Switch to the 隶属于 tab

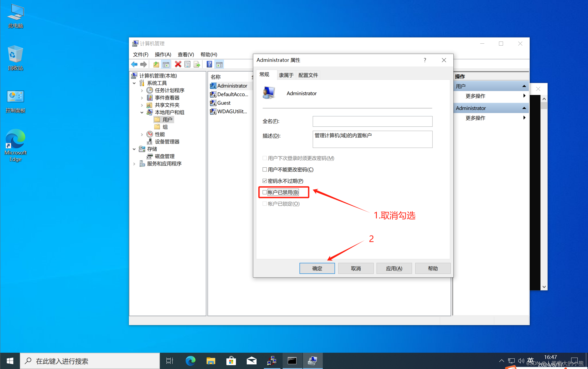[x=286, y=75]
